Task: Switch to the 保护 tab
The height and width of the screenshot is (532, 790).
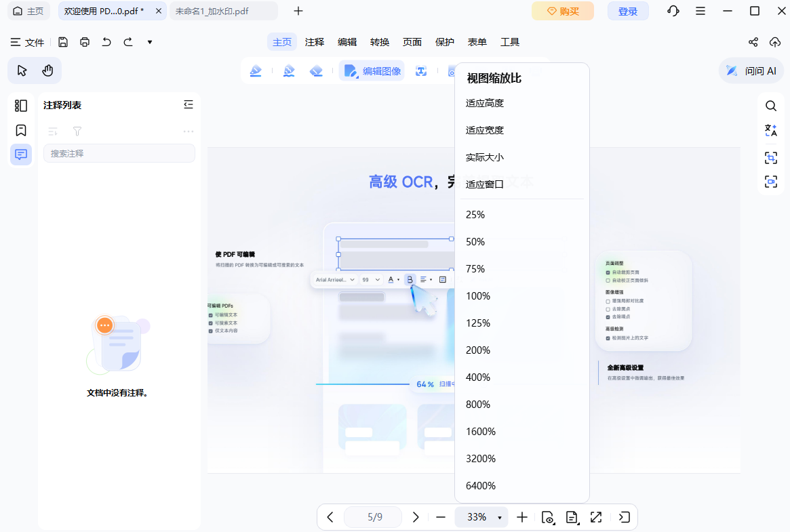Action: (x=444, y=42)
